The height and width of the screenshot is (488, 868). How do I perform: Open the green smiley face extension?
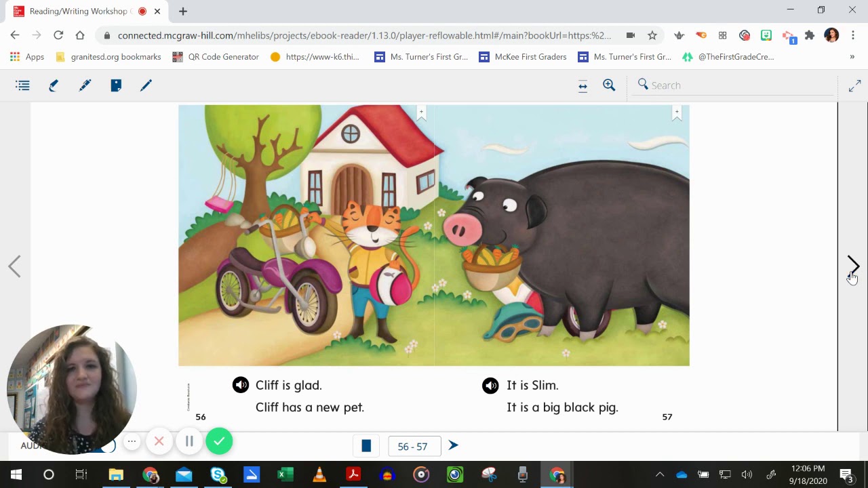tap(766, 35)
